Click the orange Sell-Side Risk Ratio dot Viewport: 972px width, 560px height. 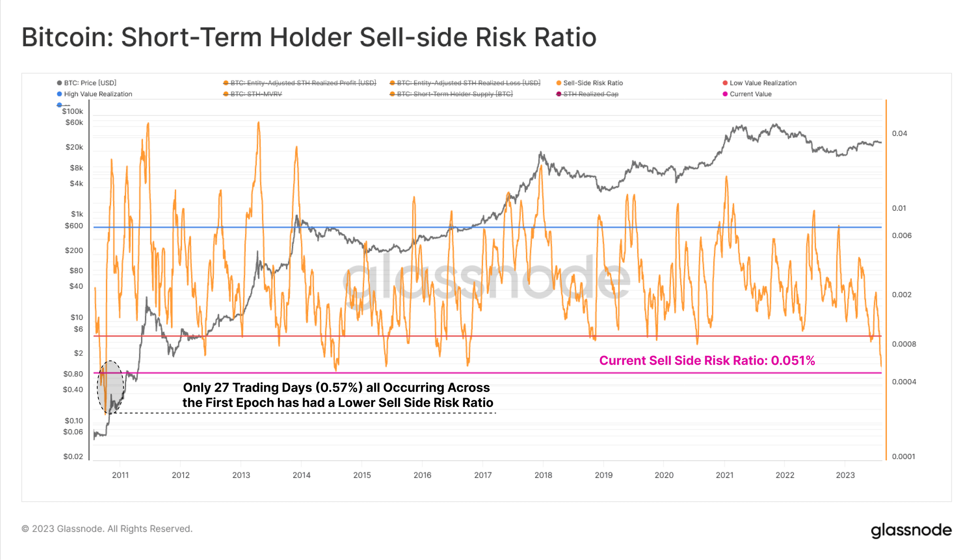pyautogui.click(x=559, y=83)
